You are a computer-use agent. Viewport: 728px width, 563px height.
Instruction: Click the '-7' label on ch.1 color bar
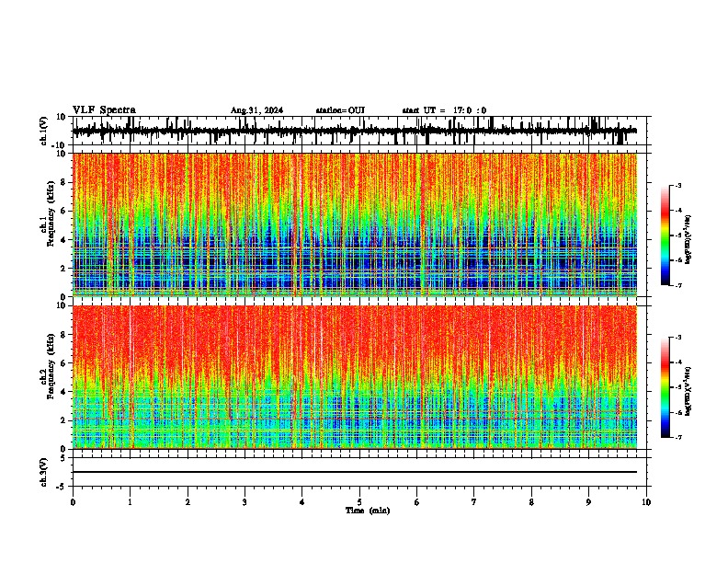pos(677,285)
